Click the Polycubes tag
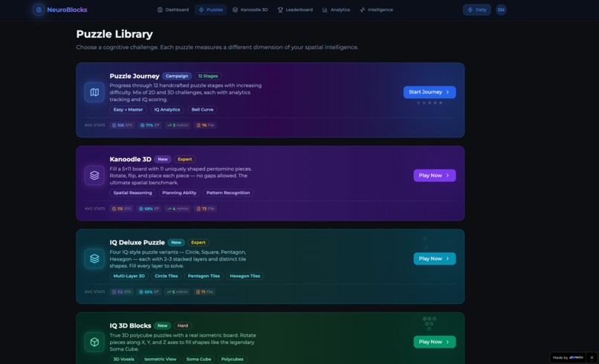The height and width of the screenshot is (364, 599). point(233,360)
